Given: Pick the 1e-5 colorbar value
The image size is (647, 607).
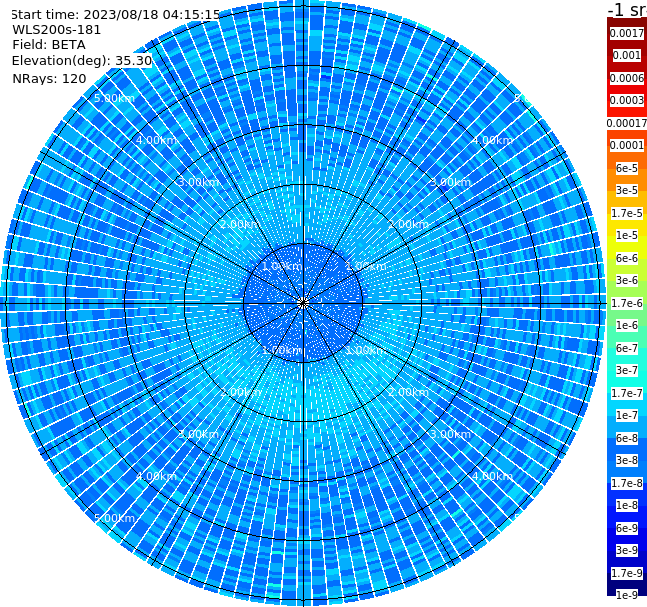Looking at the screenshot, I should coord(627,235).
